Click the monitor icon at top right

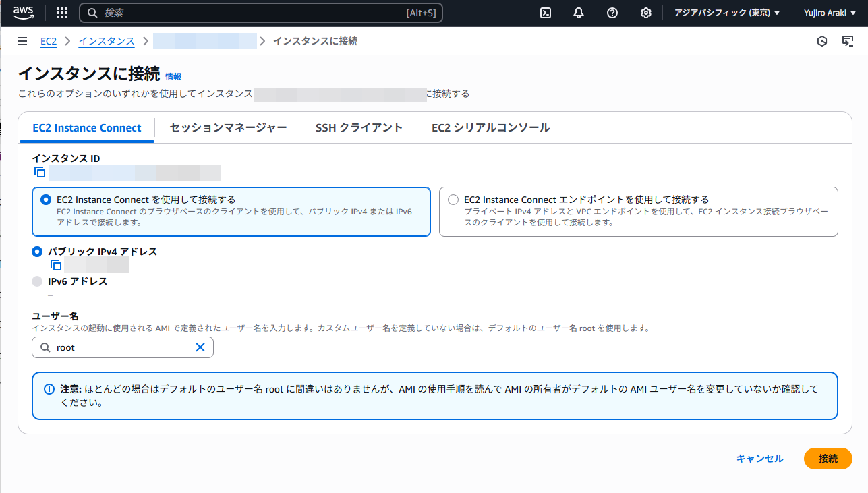[x=848, y=41]
